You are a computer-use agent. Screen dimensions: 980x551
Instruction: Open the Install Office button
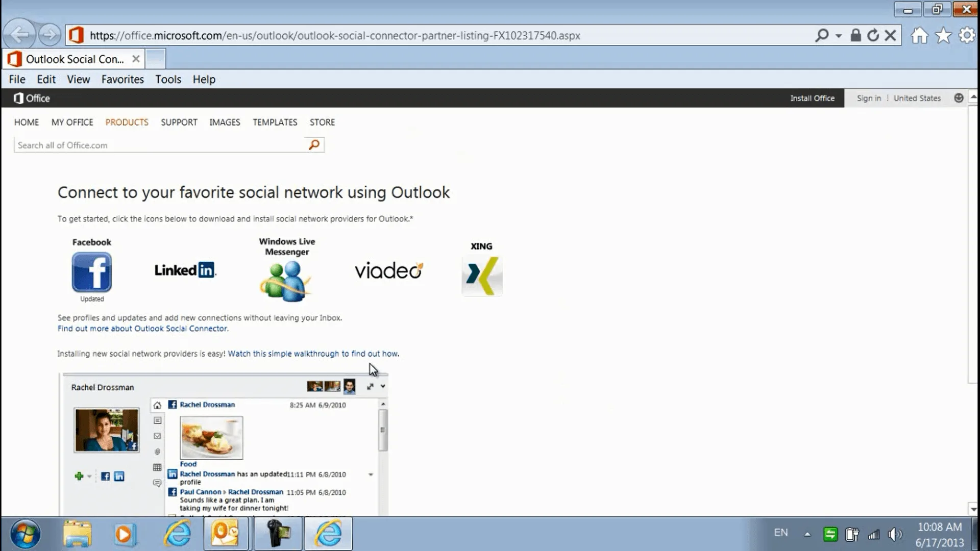point(813,97)
